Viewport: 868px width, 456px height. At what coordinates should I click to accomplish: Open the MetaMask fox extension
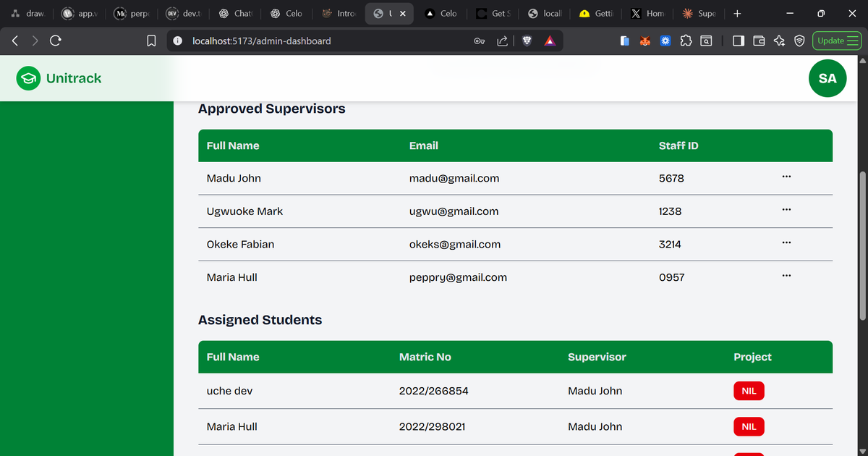pos(644,41)
